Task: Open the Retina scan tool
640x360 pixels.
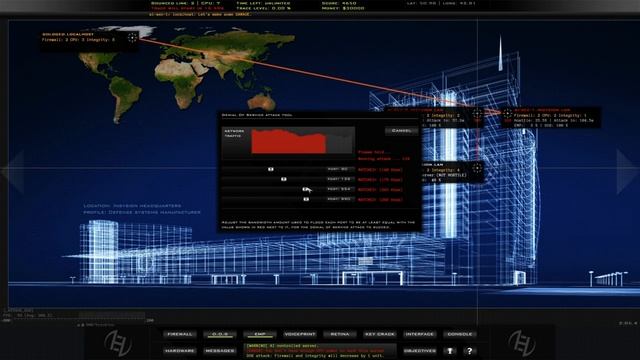Action: coord(340,334)
